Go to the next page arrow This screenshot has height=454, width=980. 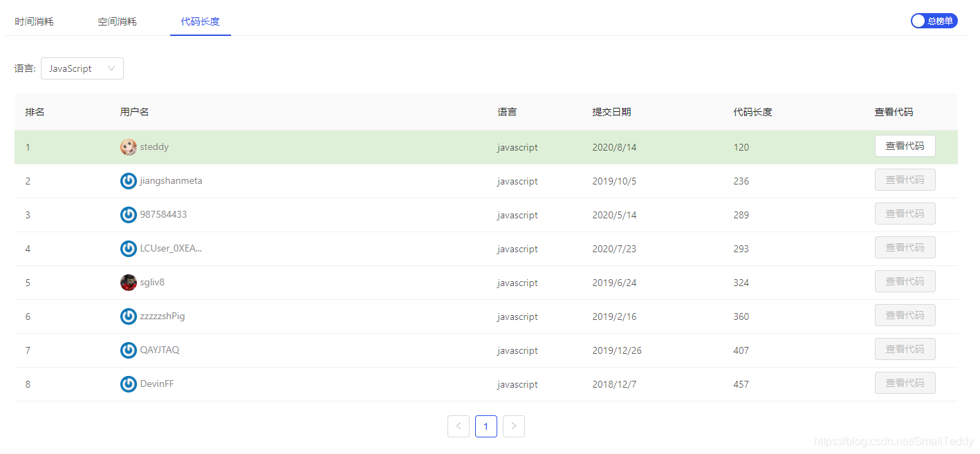point(514,426)
